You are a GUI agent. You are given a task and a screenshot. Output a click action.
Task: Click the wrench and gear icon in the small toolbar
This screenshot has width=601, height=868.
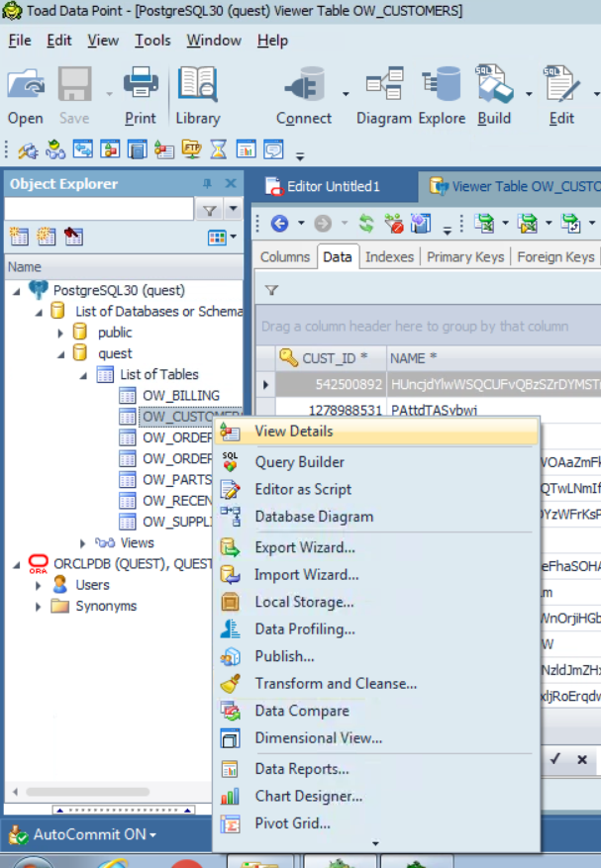pyautogui.click(x=29, y=150)
